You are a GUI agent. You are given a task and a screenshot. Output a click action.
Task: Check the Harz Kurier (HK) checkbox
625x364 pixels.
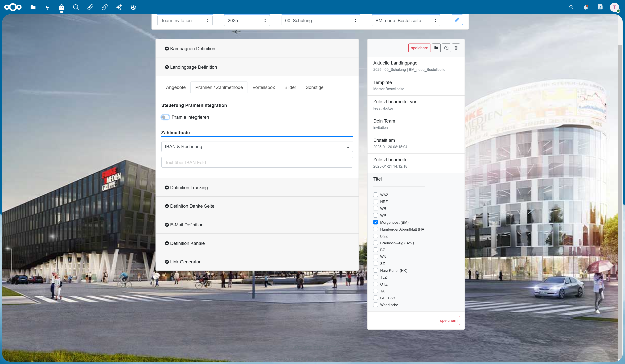[376, 270]
